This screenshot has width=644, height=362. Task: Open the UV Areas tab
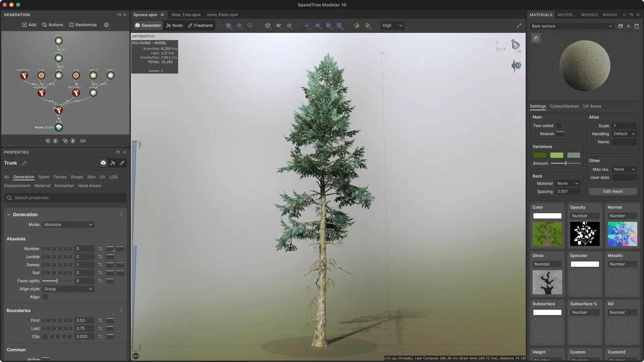tap(592, 106)
